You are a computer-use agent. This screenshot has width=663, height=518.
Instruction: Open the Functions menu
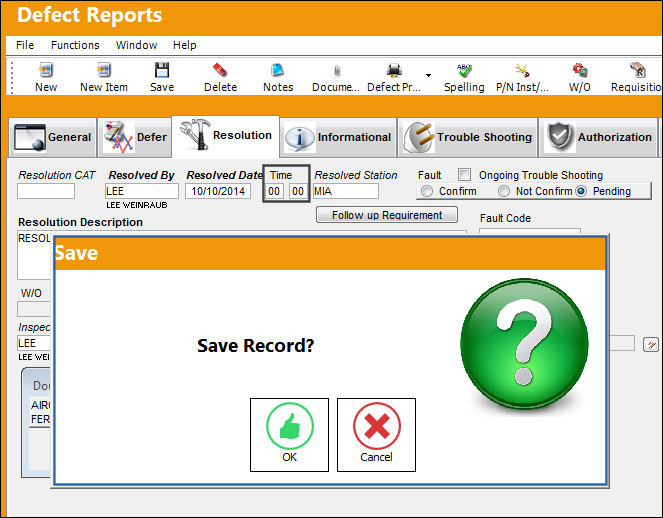click(x=75, y=45)
